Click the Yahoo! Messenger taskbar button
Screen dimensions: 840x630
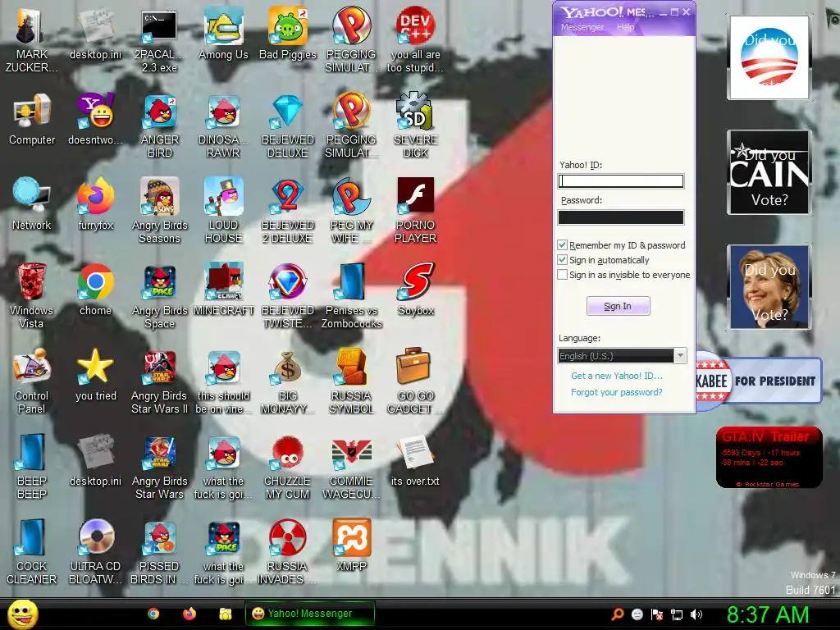pyautogui.click(x=309, y=614)
